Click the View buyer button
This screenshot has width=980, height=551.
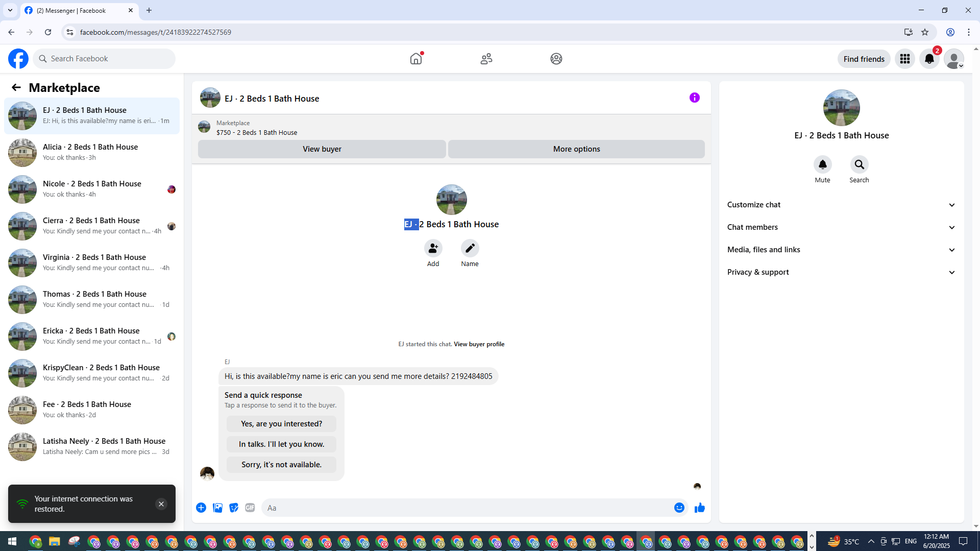(322, 149)
